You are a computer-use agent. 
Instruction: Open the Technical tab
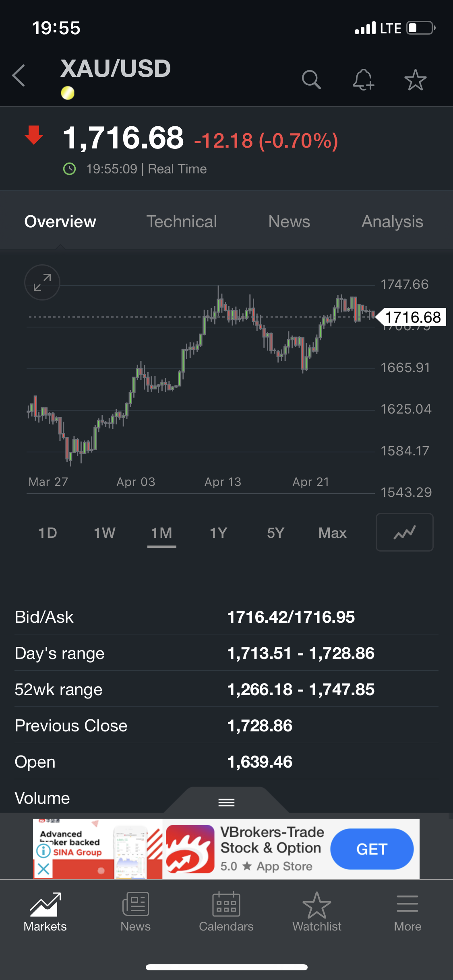pos(181,222)
